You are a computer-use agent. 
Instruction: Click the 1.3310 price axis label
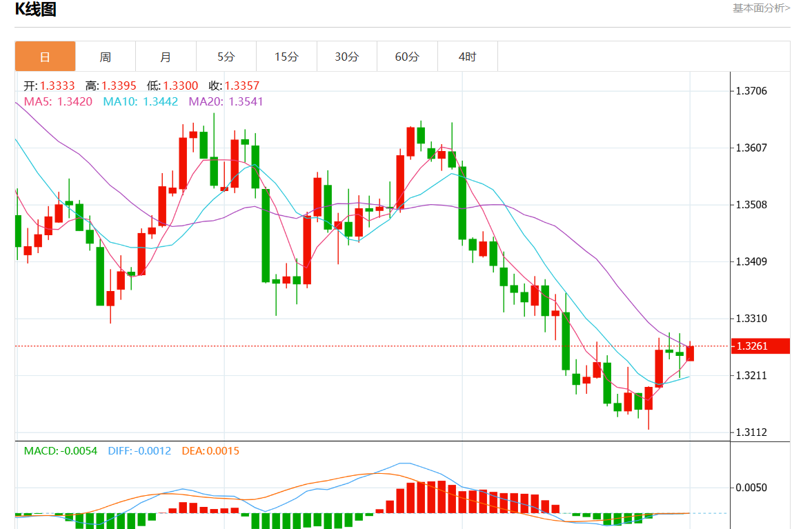pyautogui.click(x=751, y=319)
